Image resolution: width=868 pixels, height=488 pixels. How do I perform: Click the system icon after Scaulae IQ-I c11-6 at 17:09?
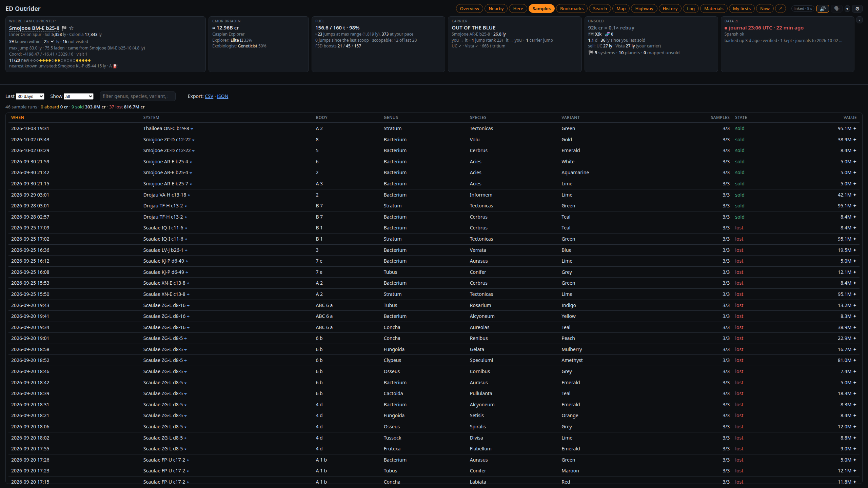click(x=186, y=228)
